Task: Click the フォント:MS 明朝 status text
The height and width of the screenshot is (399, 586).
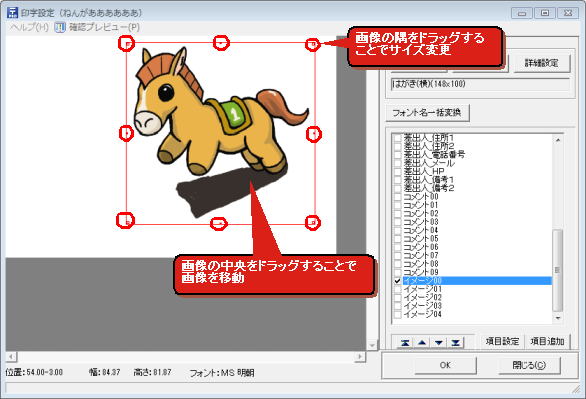Action: (222, 372)
